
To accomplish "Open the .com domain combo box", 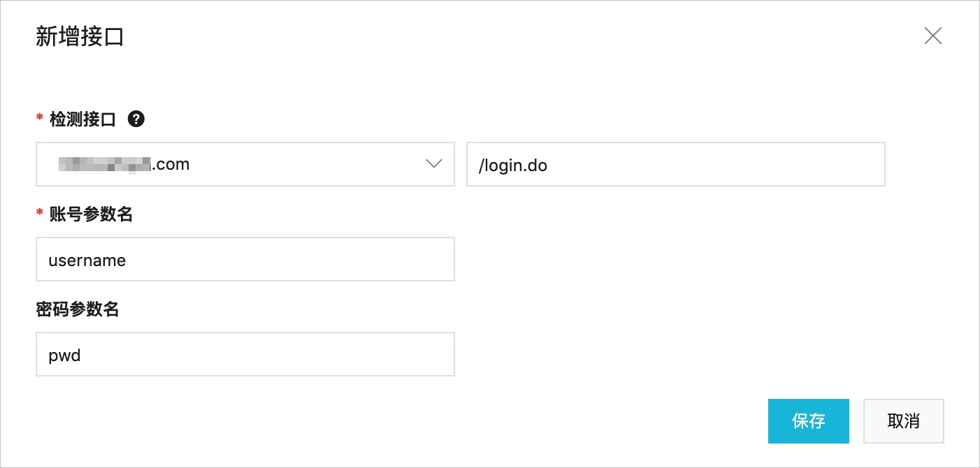I will (245, 164).
